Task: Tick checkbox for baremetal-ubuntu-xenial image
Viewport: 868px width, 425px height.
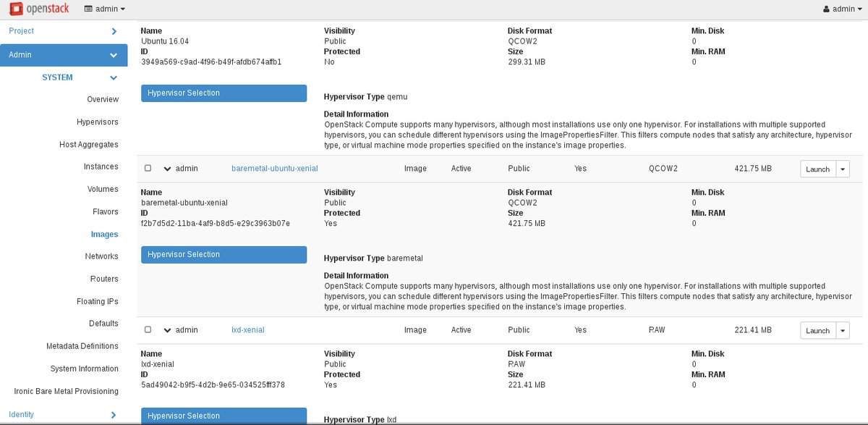Action: (x=148, y=169)
